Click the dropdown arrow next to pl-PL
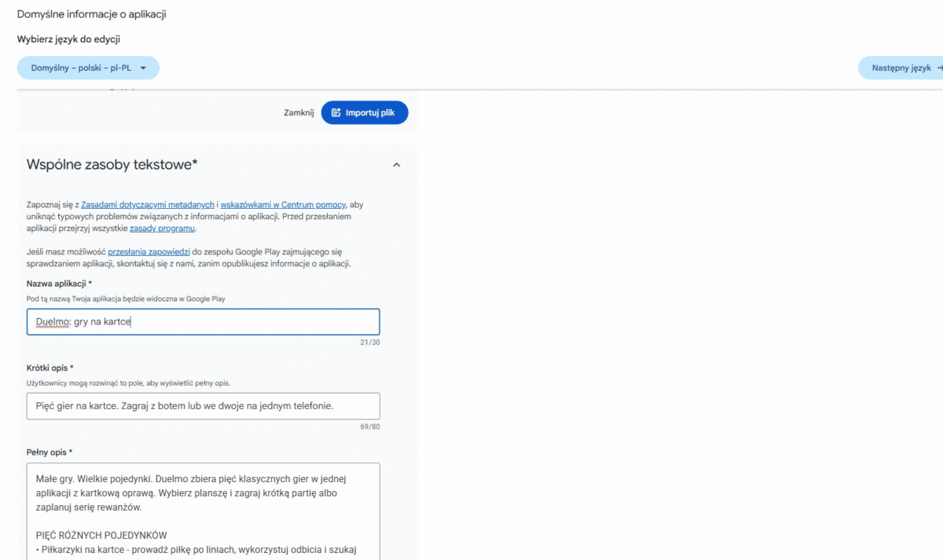 coord(143,68)
